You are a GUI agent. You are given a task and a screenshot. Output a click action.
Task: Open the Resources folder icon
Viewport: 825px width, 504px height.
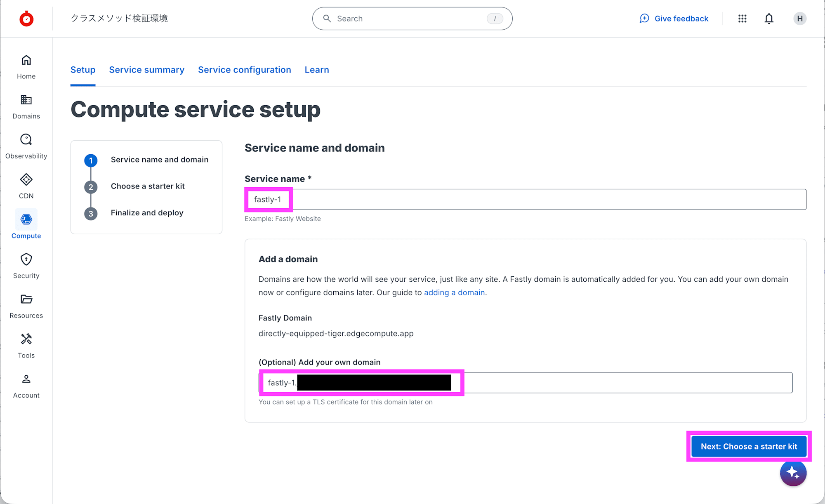pos(26,299)
